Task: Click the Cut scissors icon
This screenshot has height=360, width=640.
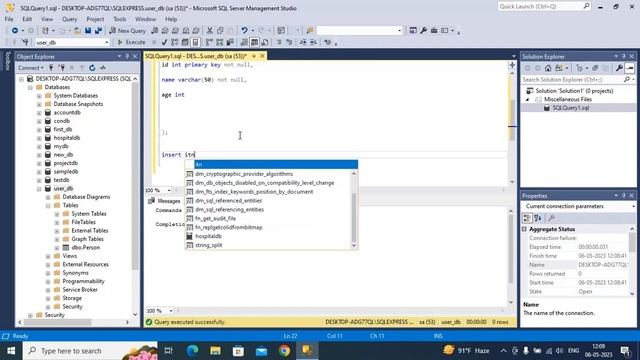Action: 209,31
